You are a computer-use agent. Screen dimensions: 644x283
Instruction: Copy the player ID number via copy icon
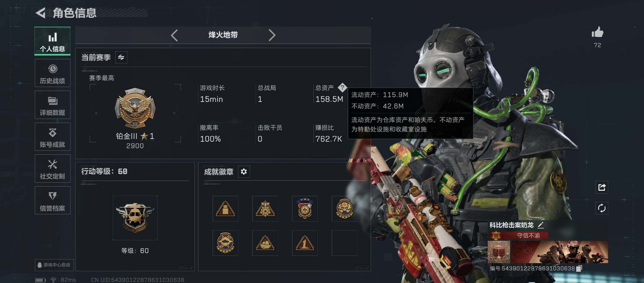pos(579,268)
